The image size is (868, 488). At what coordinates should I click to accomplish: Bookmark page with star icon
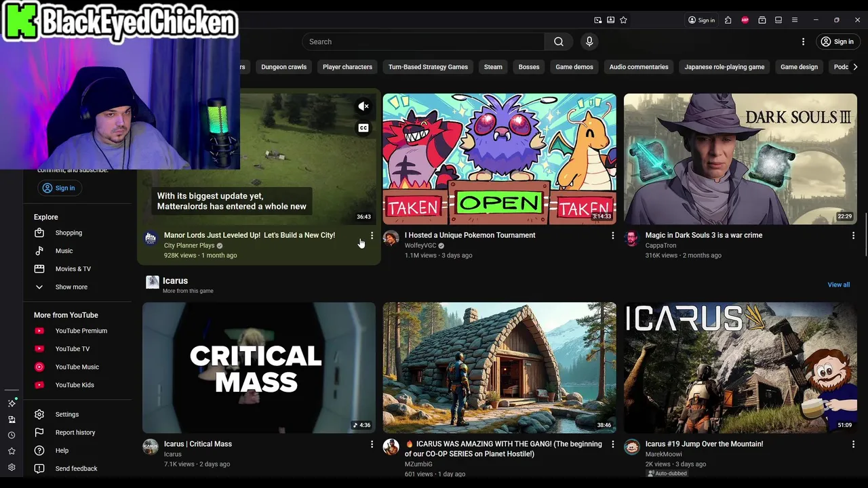click(x=623, y=20)
